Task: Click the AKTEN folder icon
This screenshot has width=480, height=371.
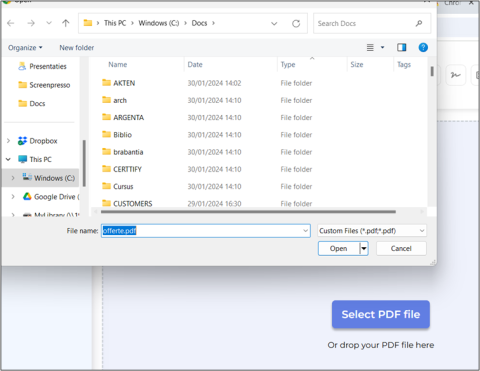Action: click(x=106, y=83)
